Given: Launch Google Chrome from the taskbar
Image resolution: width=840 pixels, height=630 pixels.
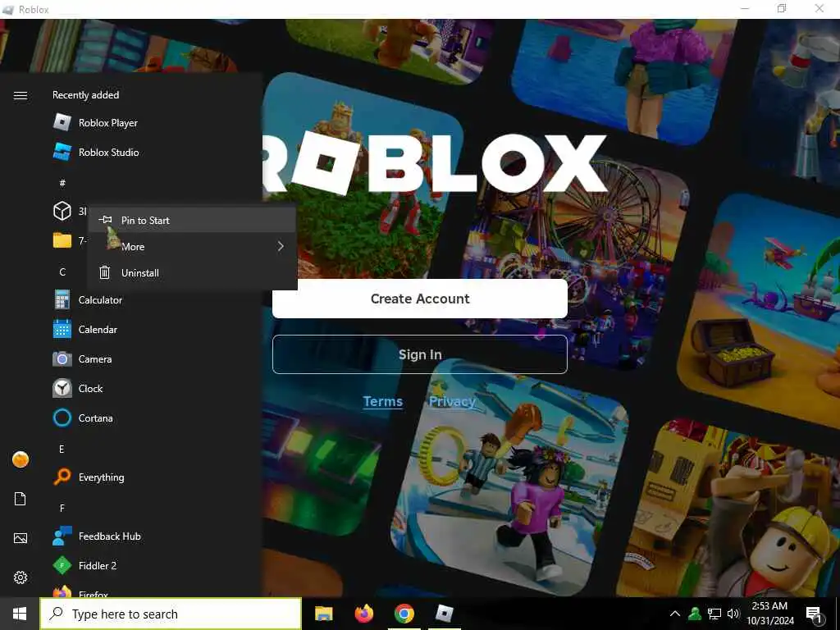Looking at the screenshot, I should click(404, 614).
